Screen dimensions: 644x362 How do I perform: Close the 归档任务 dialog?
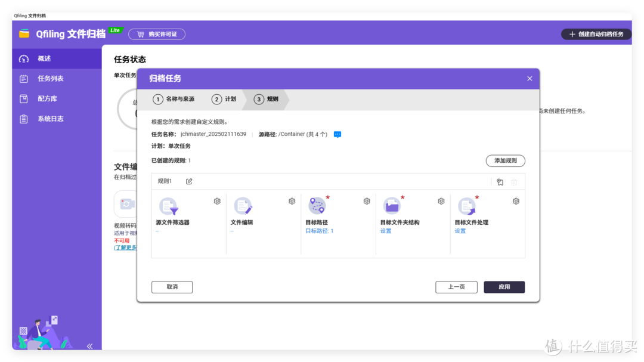530,79
